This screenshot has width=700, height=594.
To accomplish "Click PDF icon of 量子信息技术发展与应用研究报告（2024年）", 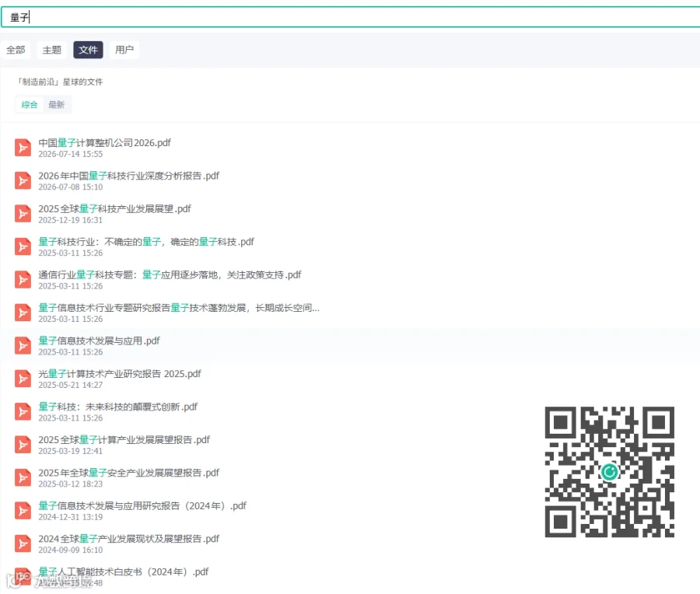I will click(23, 511).
